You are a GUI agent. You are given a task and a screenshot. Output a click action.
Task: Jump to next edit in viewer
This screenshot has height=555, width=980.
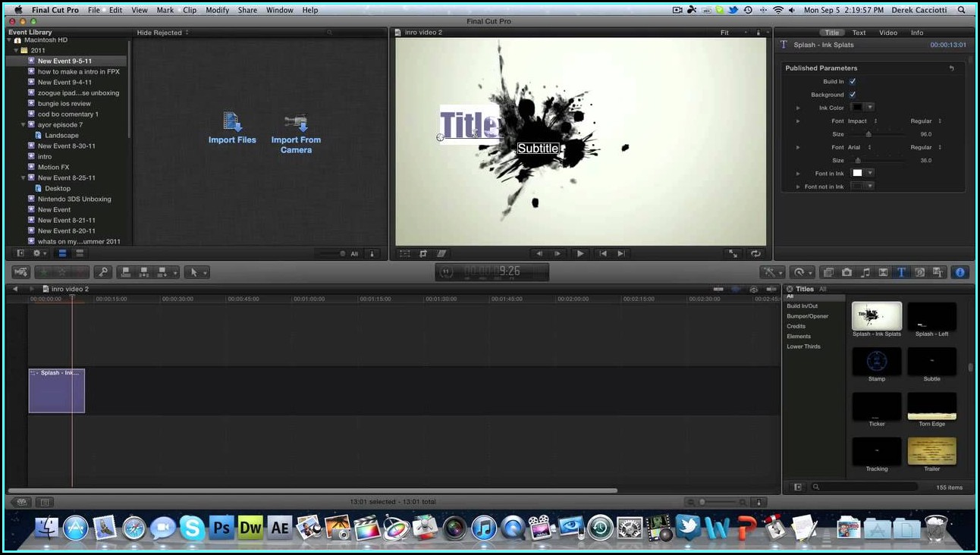click(621, 254)
